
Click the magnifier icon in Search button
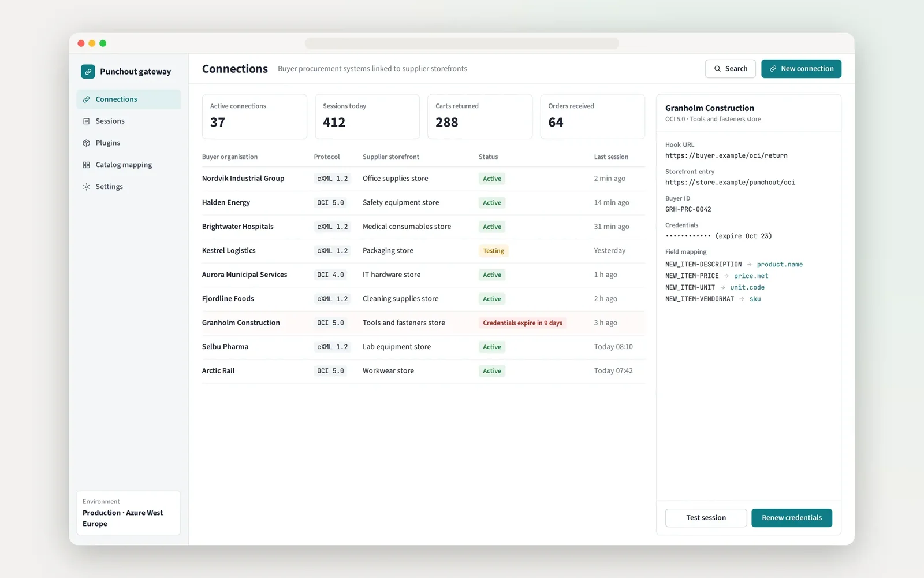(x=717, y=69)
